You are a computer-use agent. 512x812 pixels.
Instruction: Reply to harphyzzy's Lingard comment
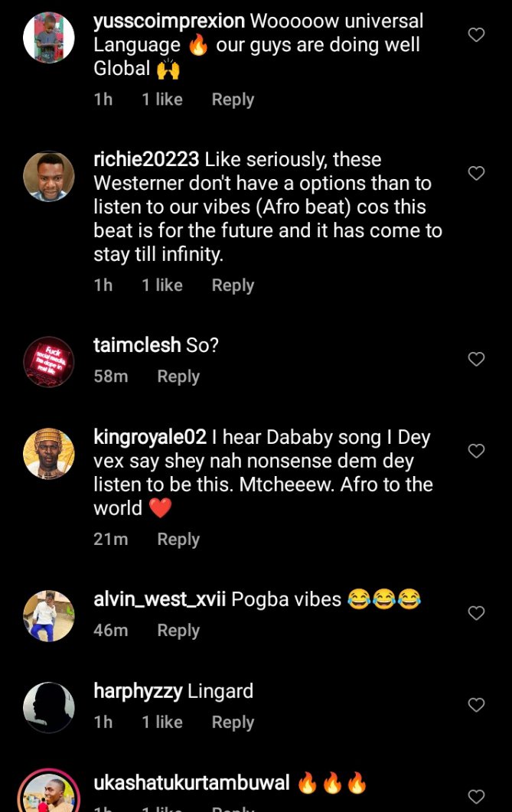coord(233,722)
